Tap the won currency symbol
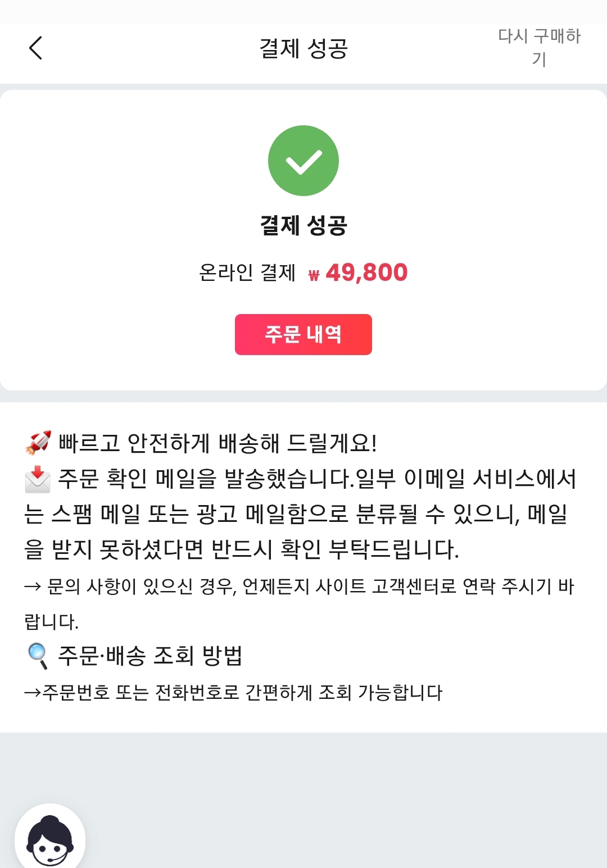The image size is (607, 868). coord(314,275)
